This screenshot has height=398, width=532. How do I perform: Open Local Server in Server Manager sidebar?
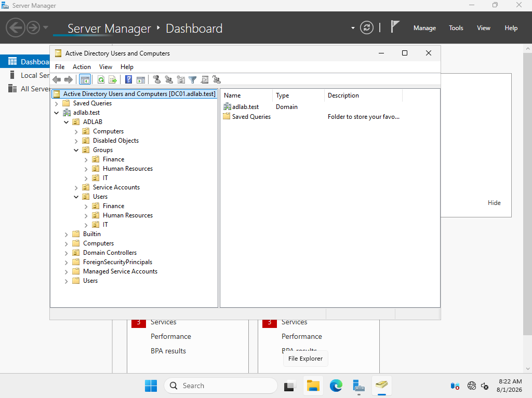(x=25, y=75)
